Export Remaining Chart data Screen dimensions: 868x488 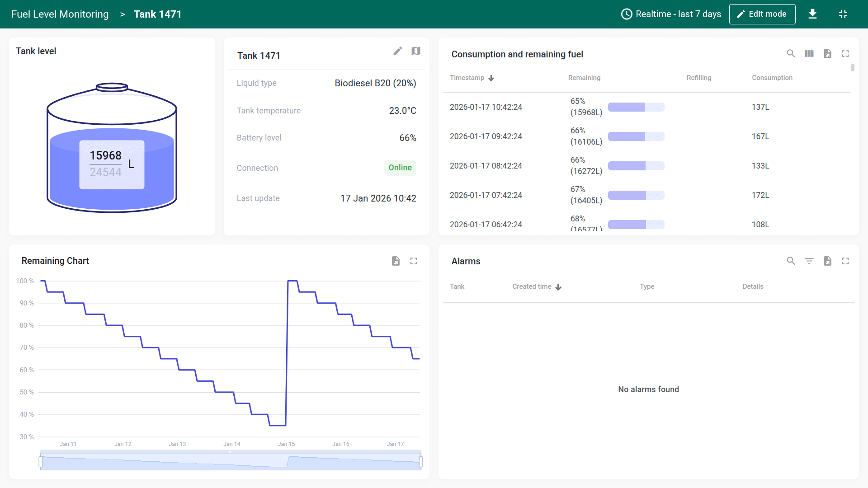[396, 261]
